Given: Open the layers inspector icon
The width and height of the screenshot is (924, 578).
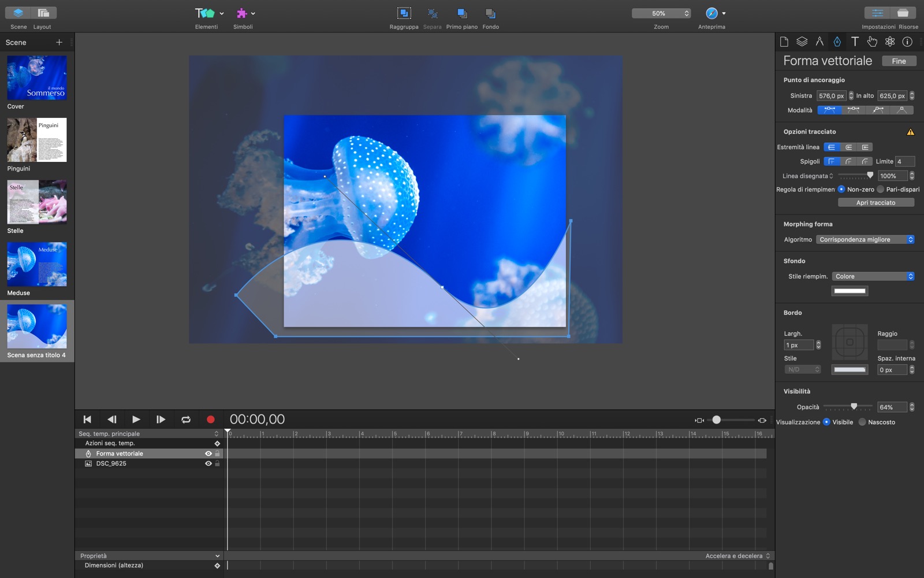Looking at the screenshot, I should coord(802,42).
